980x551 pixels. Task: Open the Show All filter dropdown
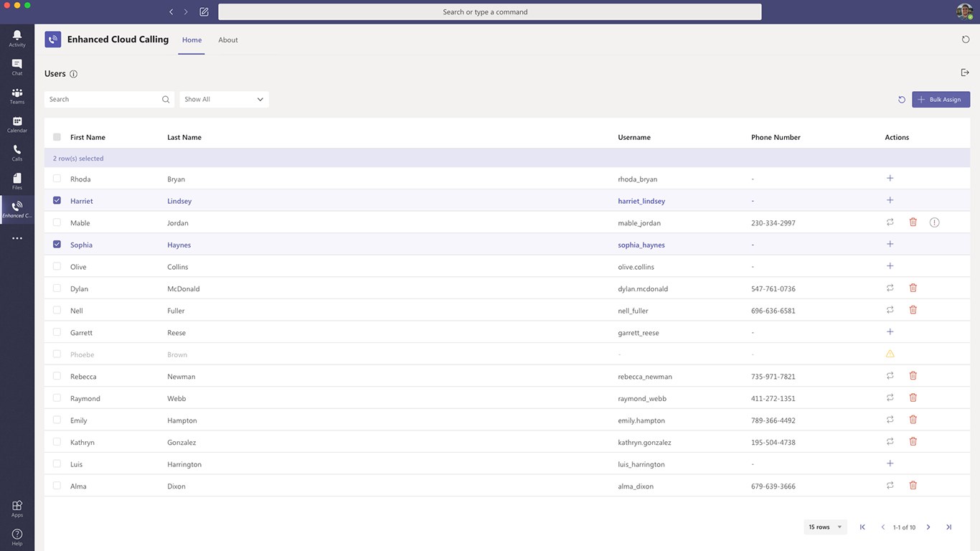224,100
